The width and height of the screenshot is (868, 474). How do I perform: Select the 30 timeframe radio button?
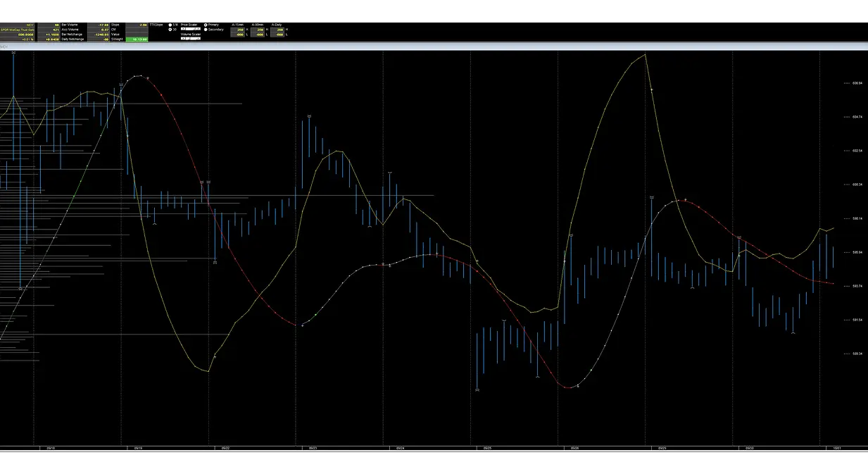coord(170,30)
